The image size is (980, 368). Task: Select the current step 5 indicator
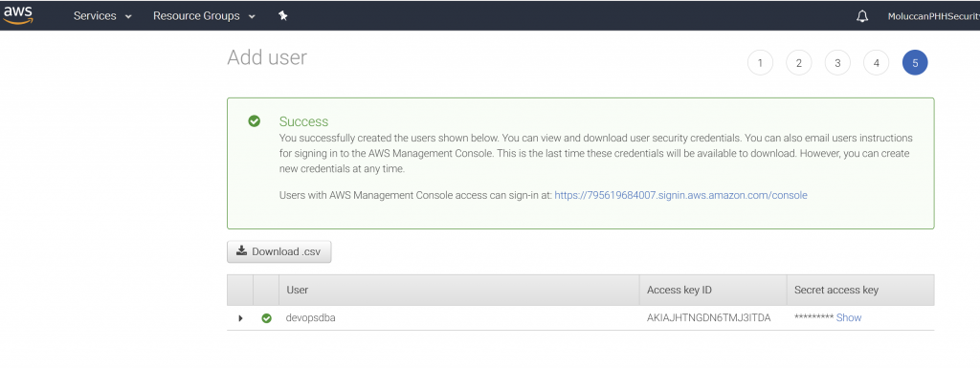tap(915, 62)
